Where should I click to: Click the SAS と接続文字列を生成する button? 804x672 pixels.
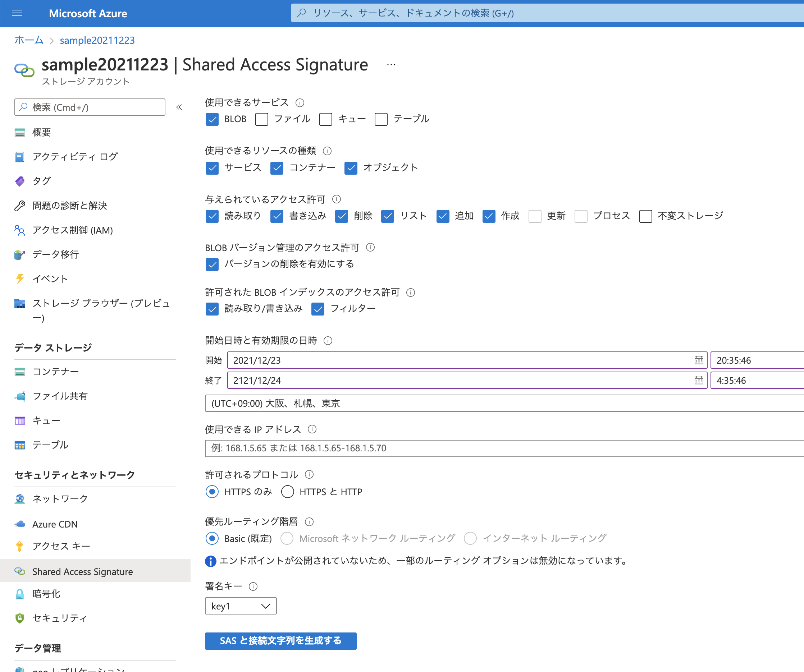coord(280,641)
